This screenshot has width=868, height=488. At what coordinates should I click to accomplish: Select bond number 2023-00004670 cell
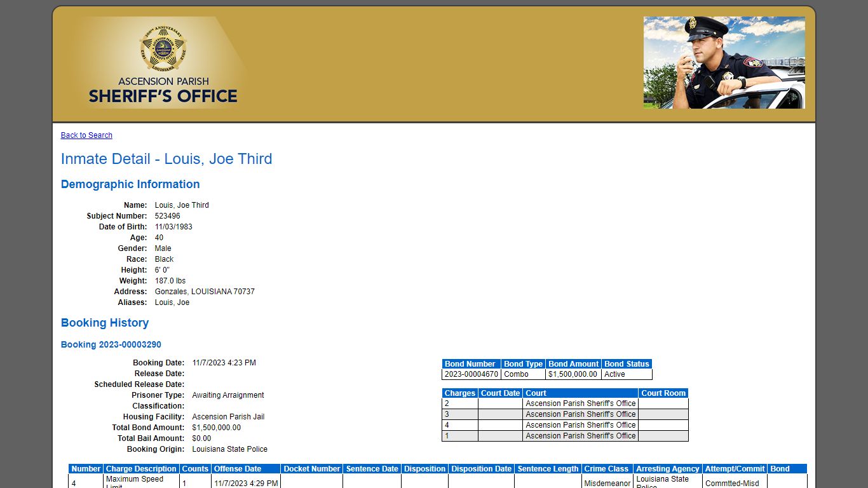pyautogui.click(x=471, y=374)
